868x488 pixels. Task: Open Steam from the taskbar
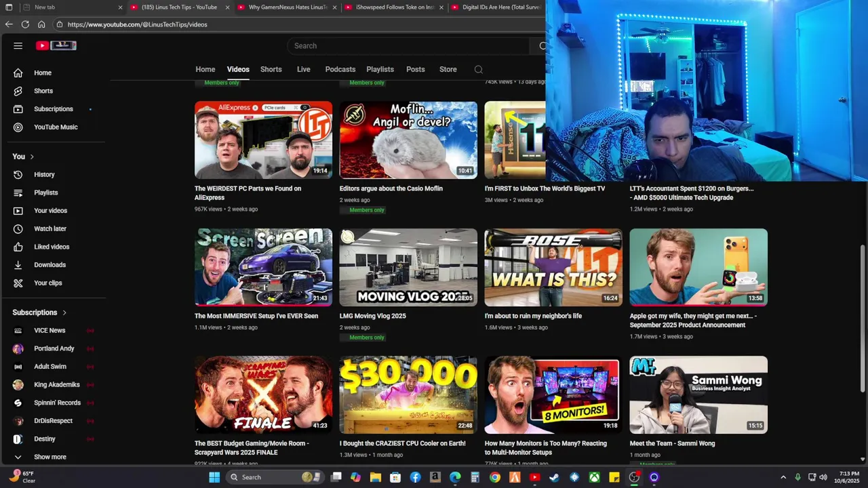coord(554,477)
